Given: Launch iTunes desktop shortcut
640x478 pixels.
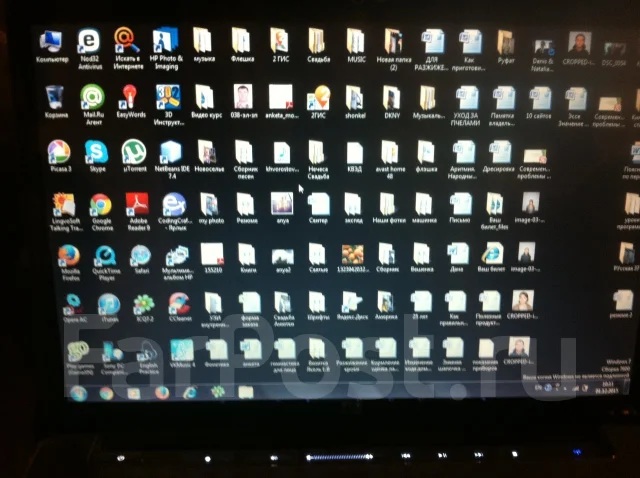Looking at the screenshot, I should click(x=109, y=308).
